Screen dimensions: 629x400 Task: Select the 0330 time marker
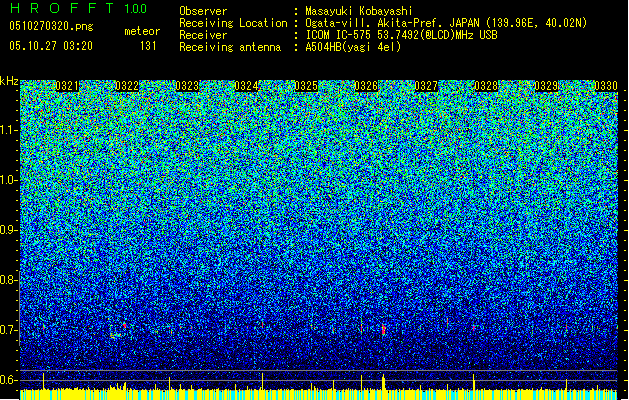pos(606,86)
